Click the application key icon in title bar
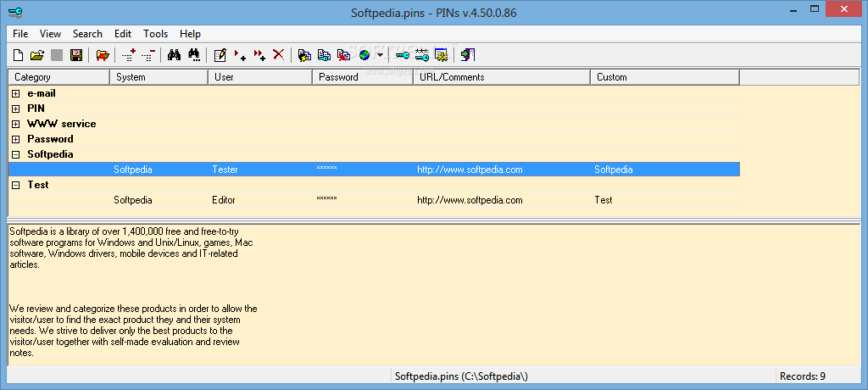This screenshot has height=390, width=868. (15, 12)
